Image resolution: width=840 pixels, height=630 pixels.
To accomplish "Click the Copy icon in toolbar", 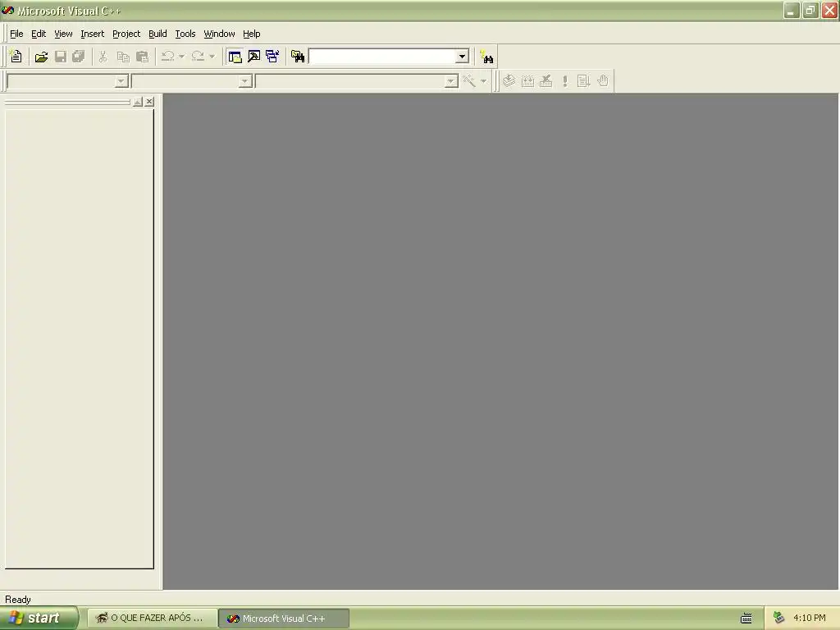I will point(123,57).
